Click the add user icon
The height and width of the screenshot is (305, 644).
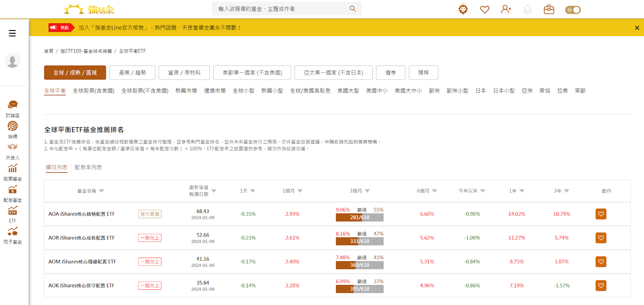coord(506,9)
